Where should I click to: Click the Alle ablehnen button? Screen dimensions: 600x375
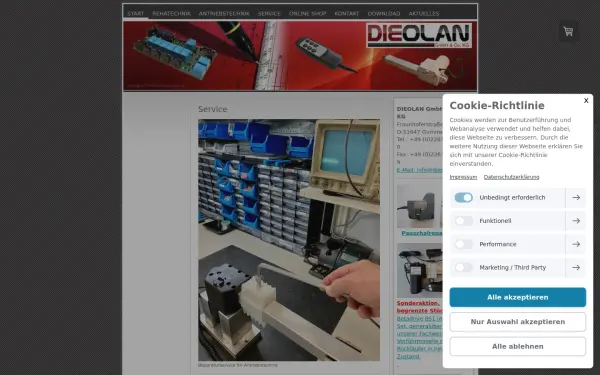point(518,346)
